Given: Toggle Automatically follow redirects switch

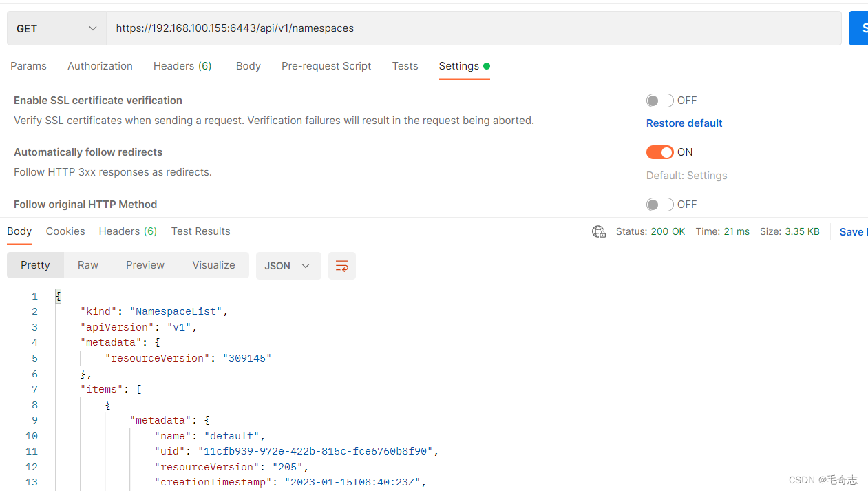Looking at the screenshot, I should [659, 152].
